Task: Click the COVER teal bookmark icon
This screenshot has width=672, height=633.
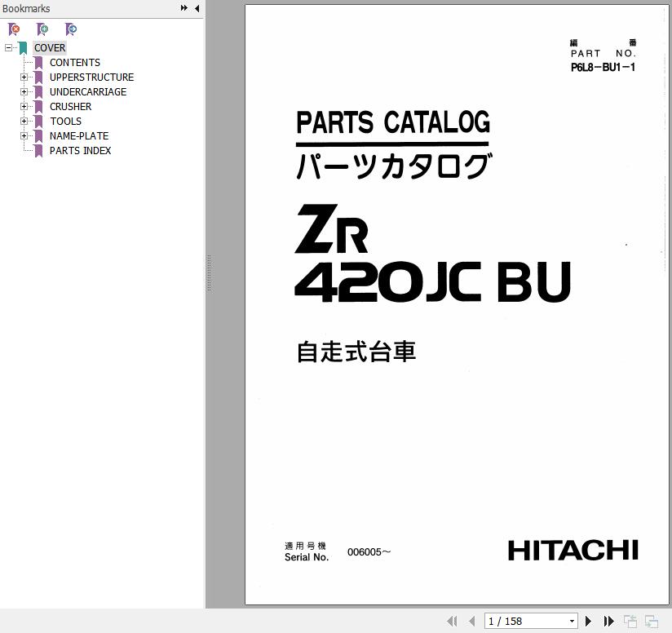Action: pyautogui.click(x=23, y=48)
